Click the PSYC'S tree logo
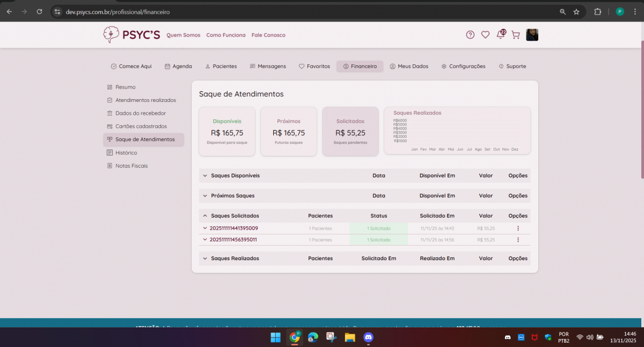The height and width of the screenshot is (347, 644). click(111, 35)
